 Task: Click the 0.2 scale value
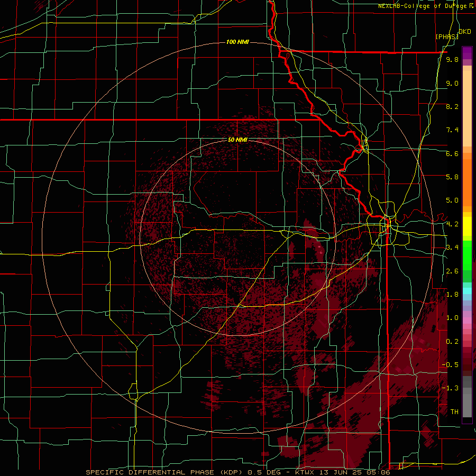click(x=452, y=342)
